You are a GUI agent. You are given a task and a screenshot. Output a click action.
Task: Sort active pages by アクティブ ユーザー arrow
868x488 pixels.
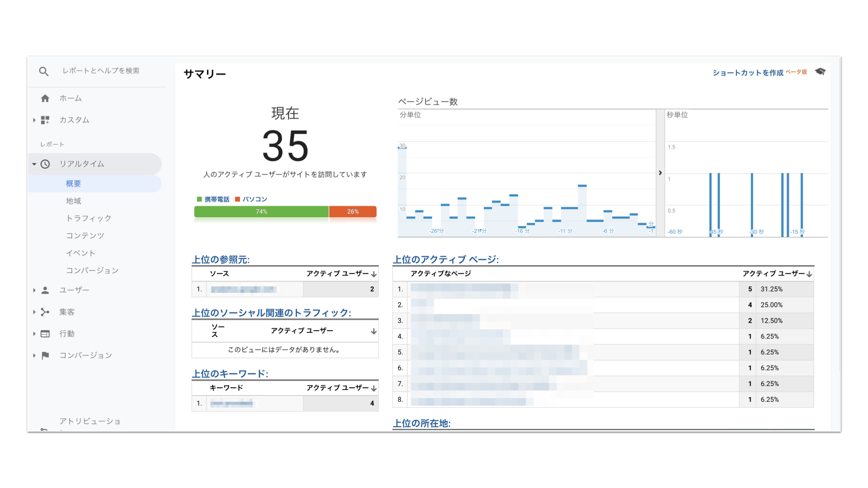[809, 274]
